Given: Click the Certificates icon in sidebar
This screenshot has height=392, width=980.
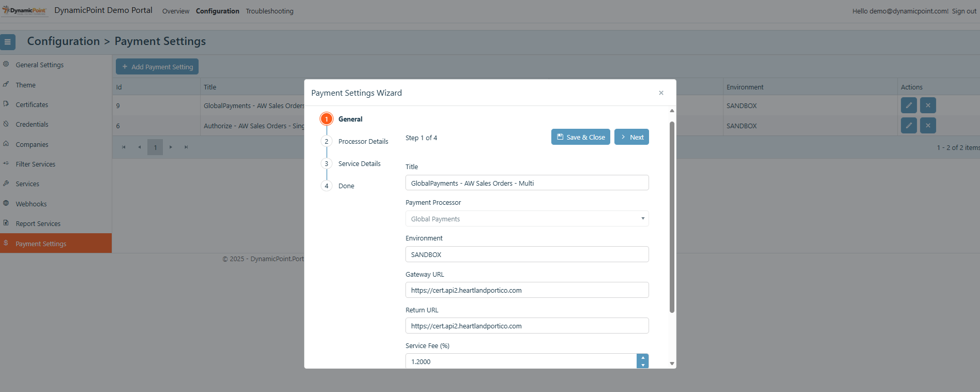Looking at the screenshot, I should [6, 104].
